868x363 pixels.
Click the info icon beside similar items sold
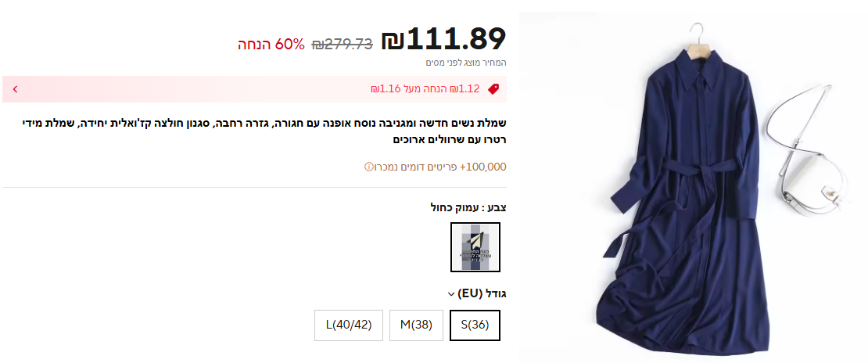point(368,167)
